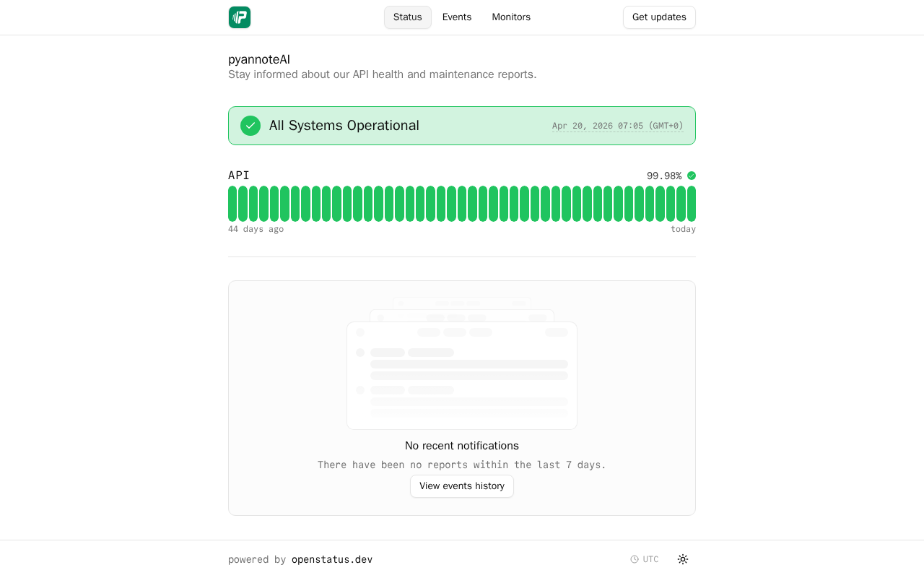Click the 99.98% uptime percentage
The image size is (924, 578).
click(x=664, y=176)
